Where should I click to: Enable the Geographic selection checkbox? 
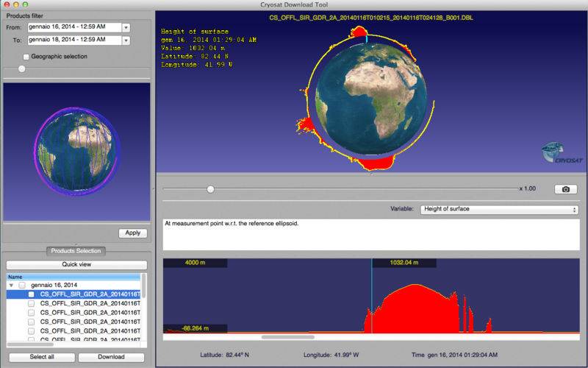tap(26, 57)
